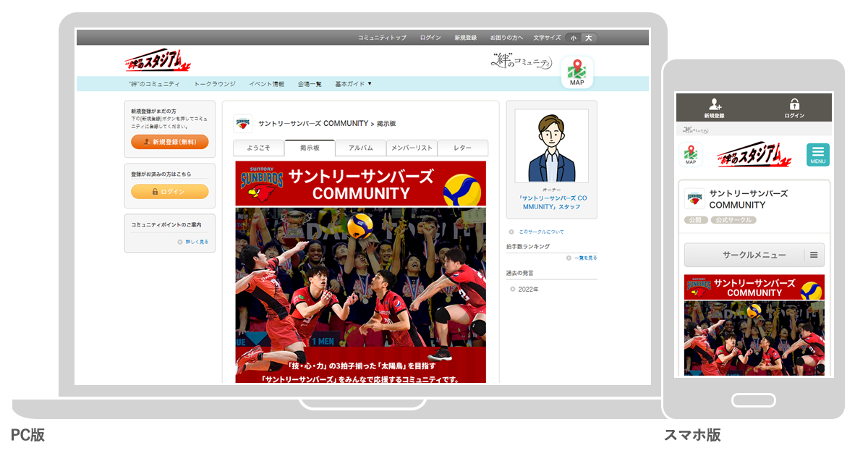The width and height of the screenshot is (868, 456).
Task: Set font size to 大
Action: point(589,38)
